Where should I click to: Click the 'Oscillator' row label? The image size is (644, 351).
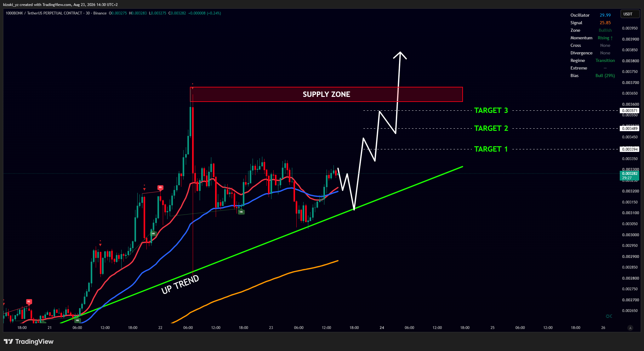[x=580, y=15]
